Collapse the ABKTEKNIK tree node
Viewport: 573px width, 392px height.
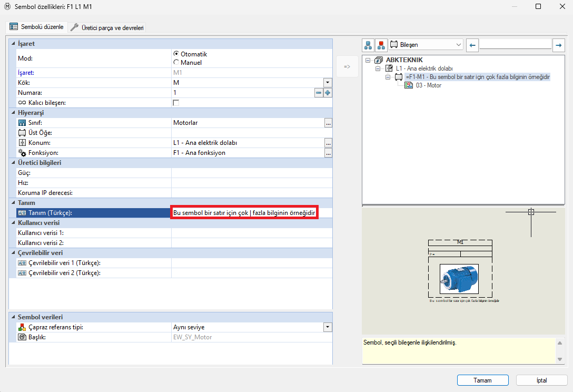click(x=368, y=60)
